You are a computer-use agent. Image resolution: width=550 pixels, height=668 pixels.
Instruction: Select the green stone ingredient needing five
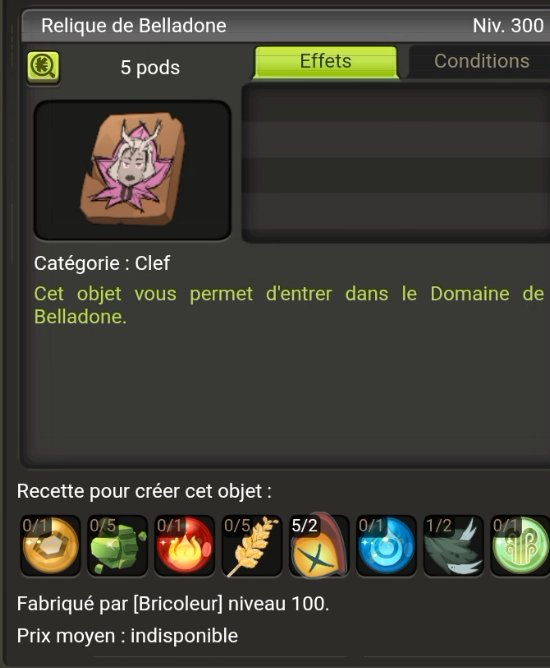click(x=118, y=546)
